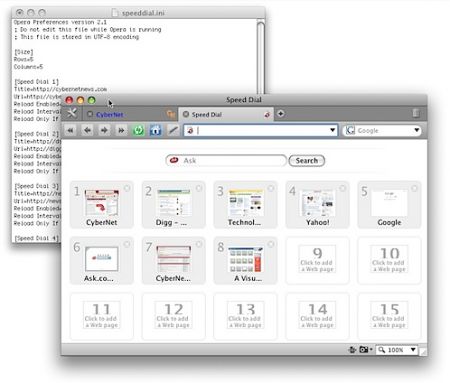Click the Forward arrow button
Viewport: 450px width, 383px height.
point(104,130)
